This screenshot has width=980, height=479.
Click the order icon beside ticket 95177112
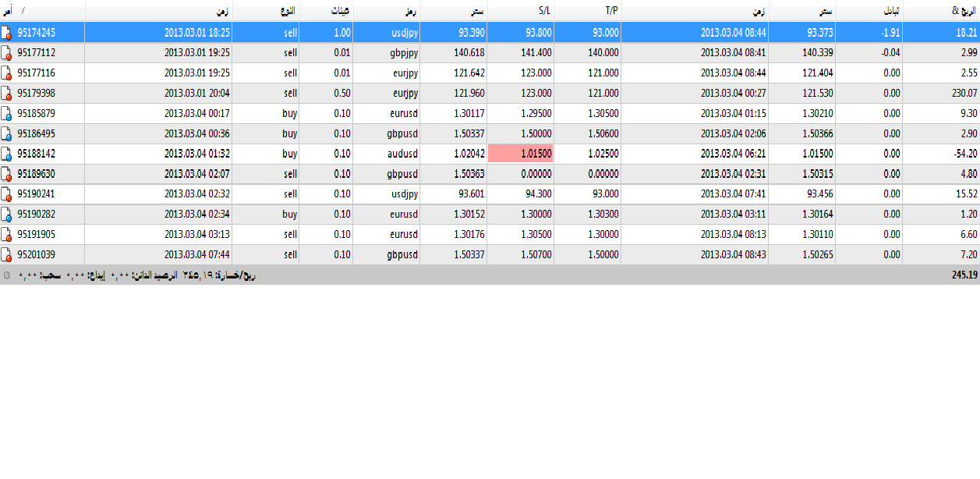tap(7, 53)
